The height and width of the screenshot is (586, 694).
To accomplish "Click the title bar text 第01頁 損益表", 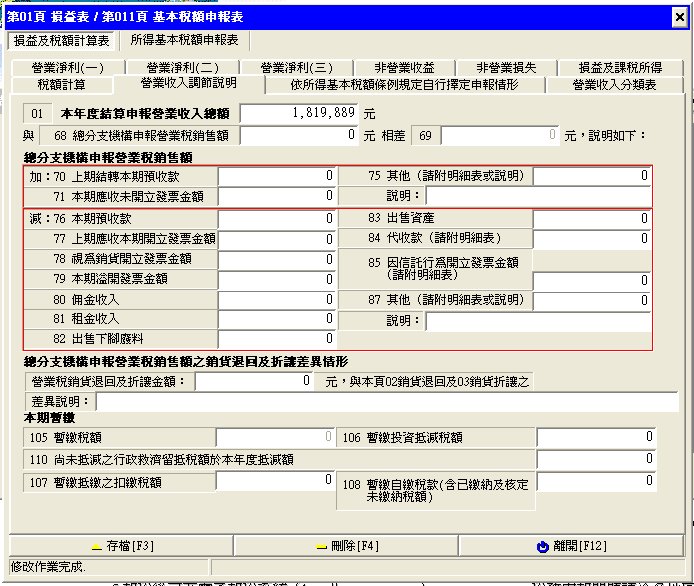I will 48,17.
